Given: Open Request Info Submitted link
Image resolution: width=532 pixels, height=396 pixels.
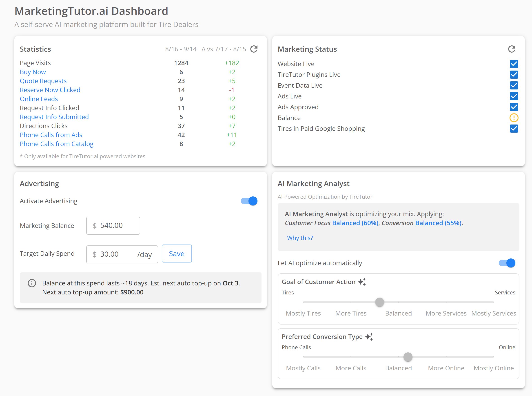Looking at the screenshot, I should click(54, 117).
